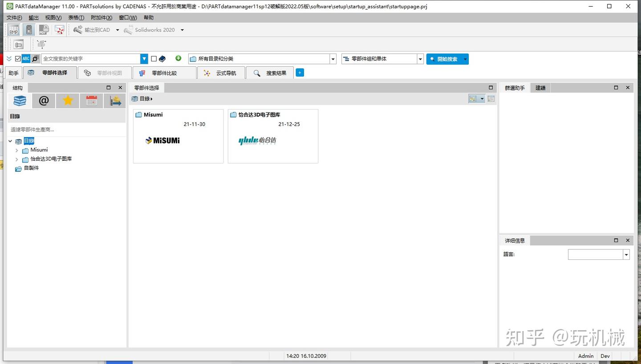Screen dimensions: 641x364
Task: Collapse the 目錄 root tree node
Action: pos(11,141)
